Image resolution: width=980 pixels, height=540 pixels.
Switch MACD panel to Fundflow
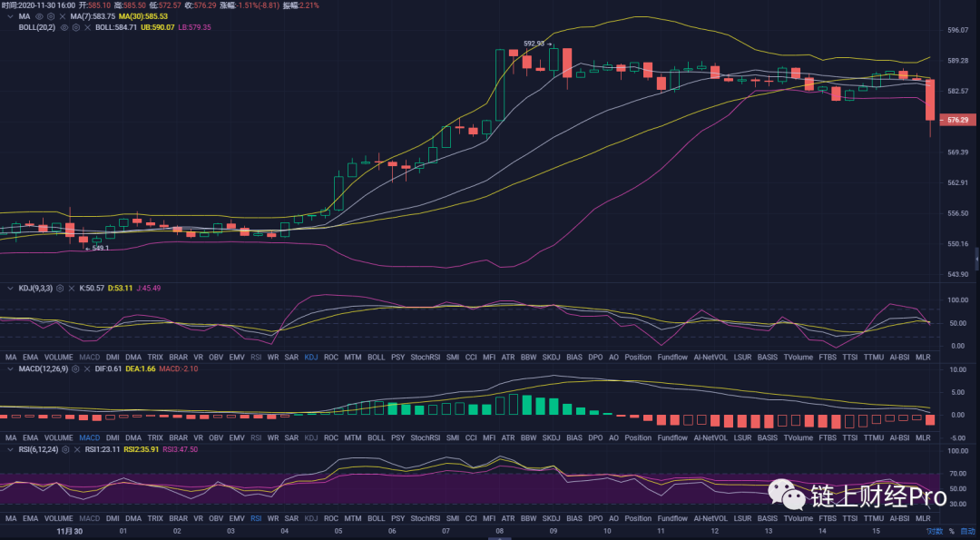click(x=672, y=437)
